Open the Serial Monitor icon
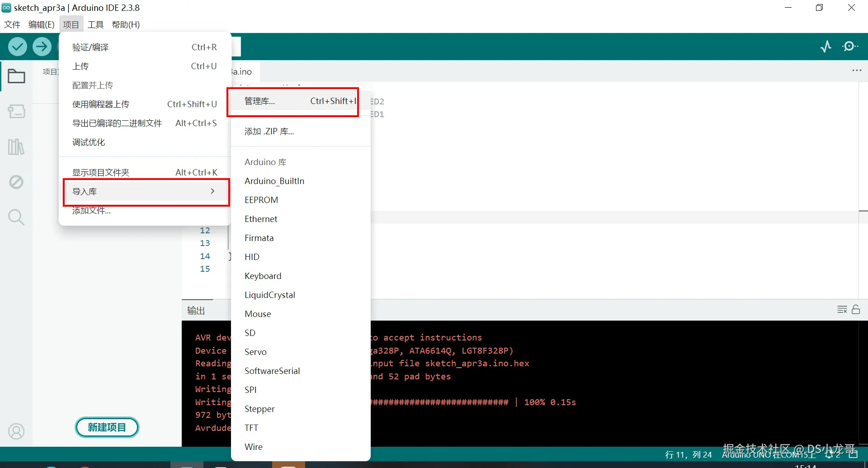868x468 pixels. pos(850,47)
